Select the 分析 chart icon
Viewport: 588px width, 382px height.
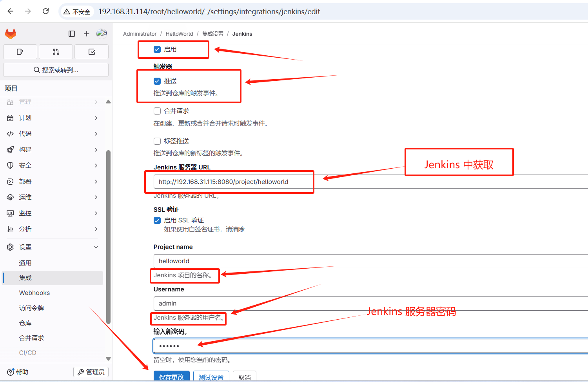pos(10,229)
